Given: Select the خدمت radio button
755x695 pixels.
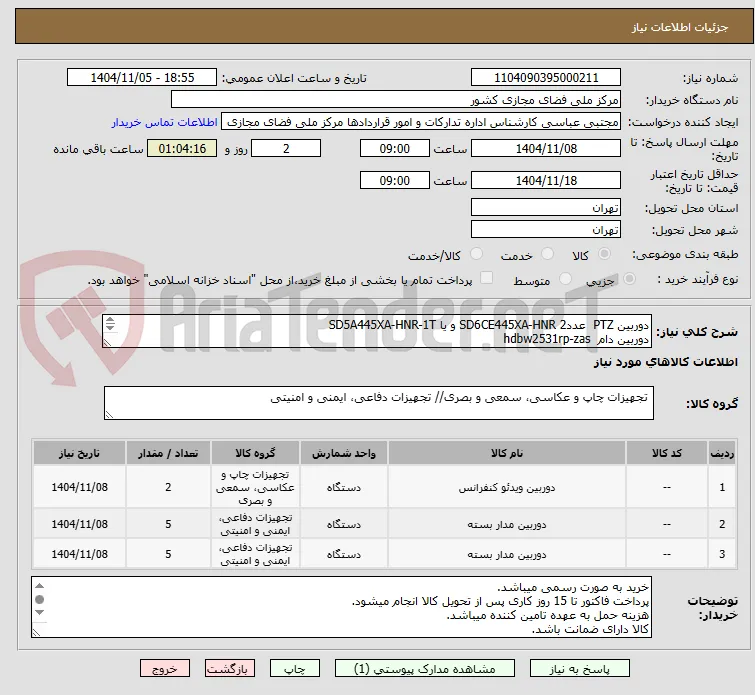Looking at the screenshot, I should (x=547, y=254).
